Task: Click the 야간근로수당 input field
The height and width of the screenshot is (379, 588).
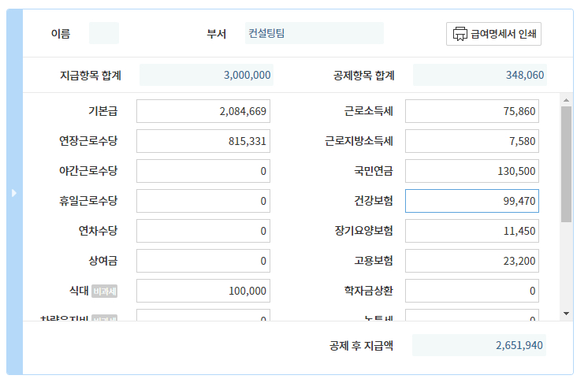Action: pyautogui.click(x=203, y=171)
